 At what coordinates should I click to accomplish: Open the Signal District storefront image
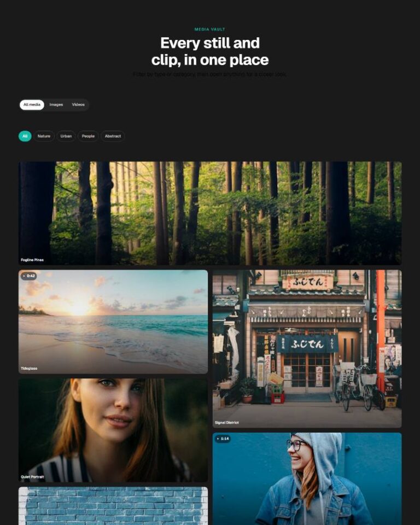(307, 349)
